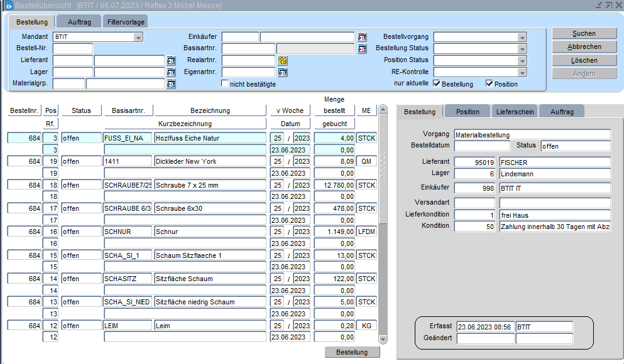Open the Einkäufer lookup list icon
The width and height of the screenshot is (624, 364).
[x=362, y=37]
